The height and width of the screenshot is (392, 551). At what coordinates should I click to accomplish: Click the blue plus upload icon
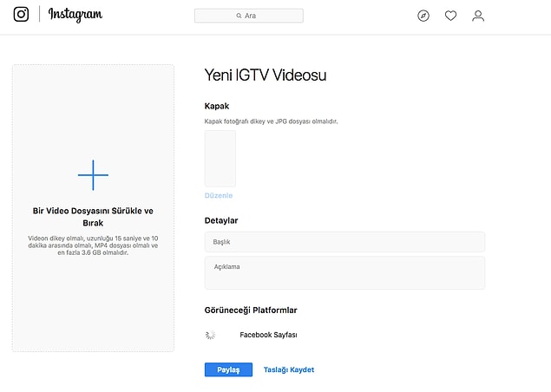coord(93,175)
